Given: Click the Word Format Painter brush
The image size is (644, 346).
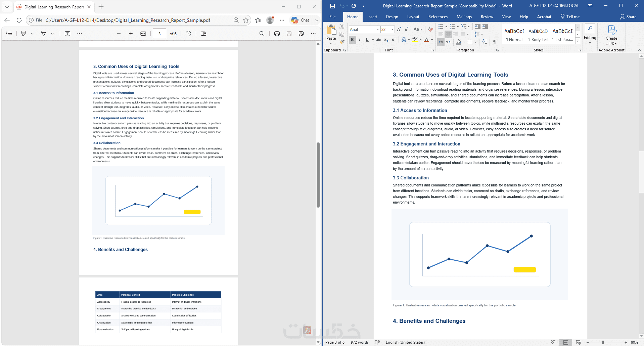Looking at the screenshot, I should 342,42.
